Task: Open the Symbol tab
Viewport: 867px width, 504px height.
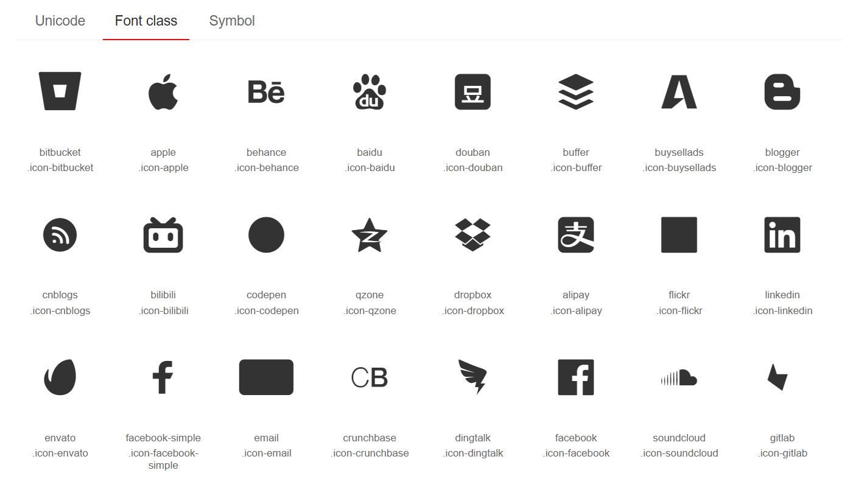Action: coord(232,21)
